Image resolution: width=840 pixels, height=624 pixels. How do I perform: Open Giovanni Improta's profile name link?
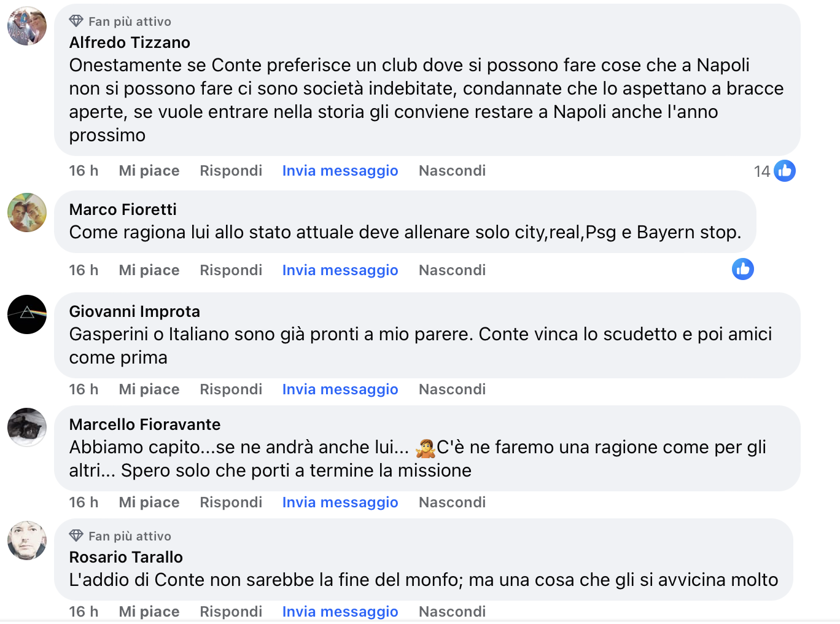coord(134,311)
